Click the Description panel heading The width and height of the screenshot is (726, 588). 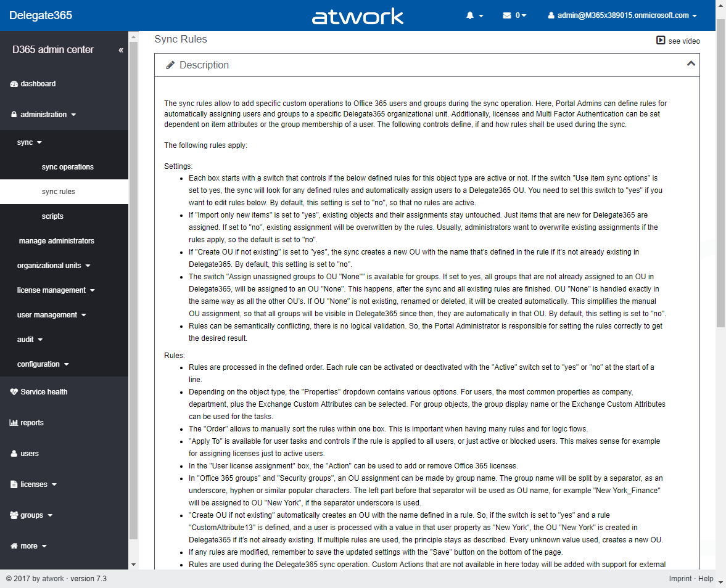[x=204, y=65]
